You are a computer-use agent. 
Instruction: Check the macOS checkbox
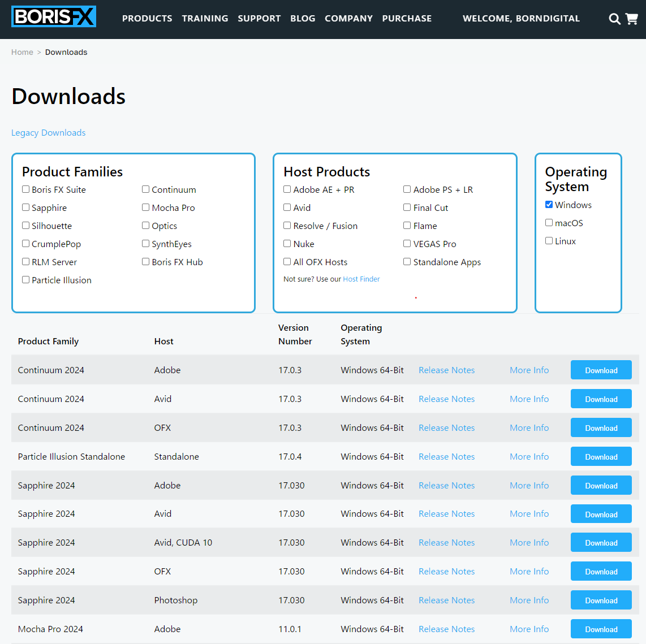point(549,222)
